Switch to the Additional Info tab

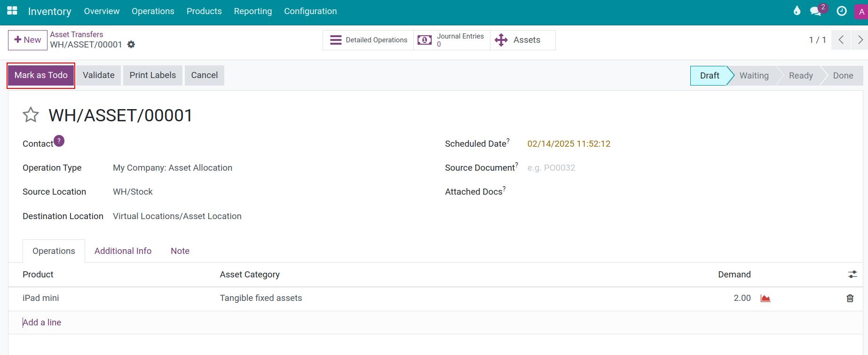pos(123,251)
